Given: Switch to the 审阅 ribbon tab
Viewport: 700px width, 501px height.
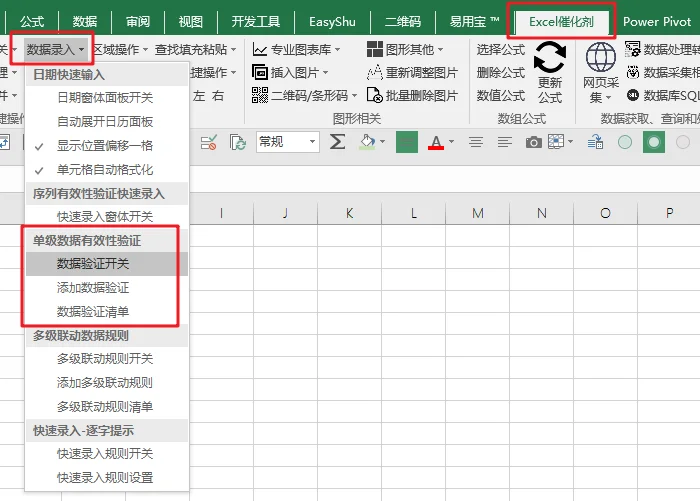Looking at the screenshot, I should [138, 21].
